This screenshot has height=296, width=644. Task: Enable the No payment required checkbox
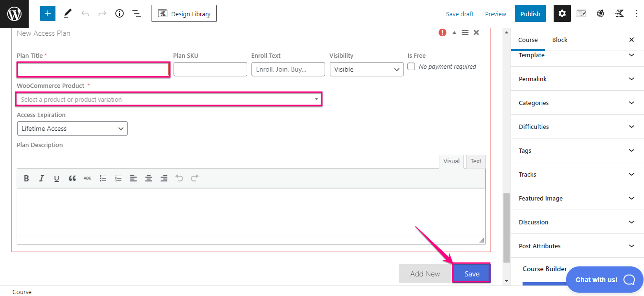(411, 67)
